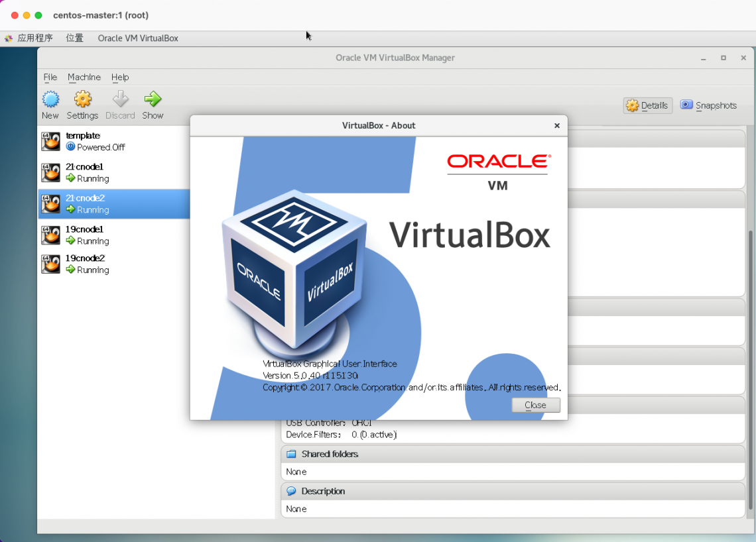Click the 19cnode2 VM penguin icon
The image size is (756, 542).
click(50, 264)
